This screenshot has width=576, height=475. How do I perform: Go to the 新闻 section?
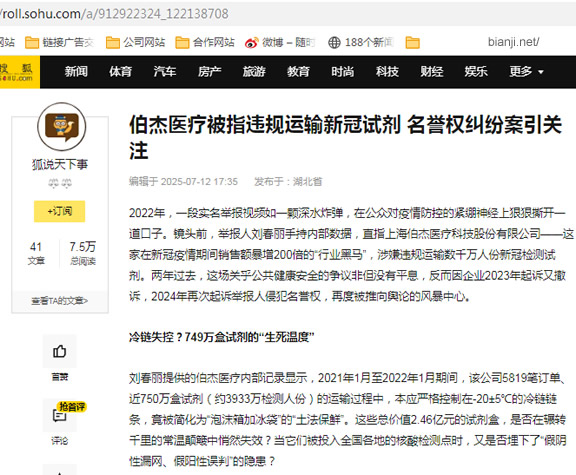point(76,72)
